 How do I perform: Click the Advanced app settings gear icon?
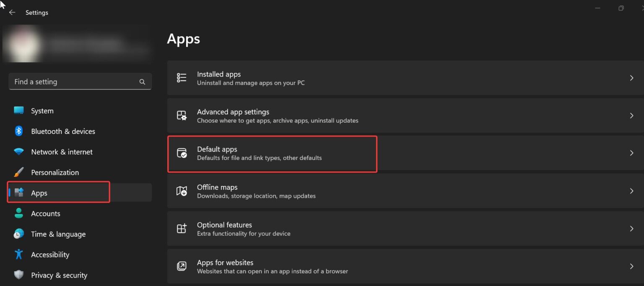(182, 115)
